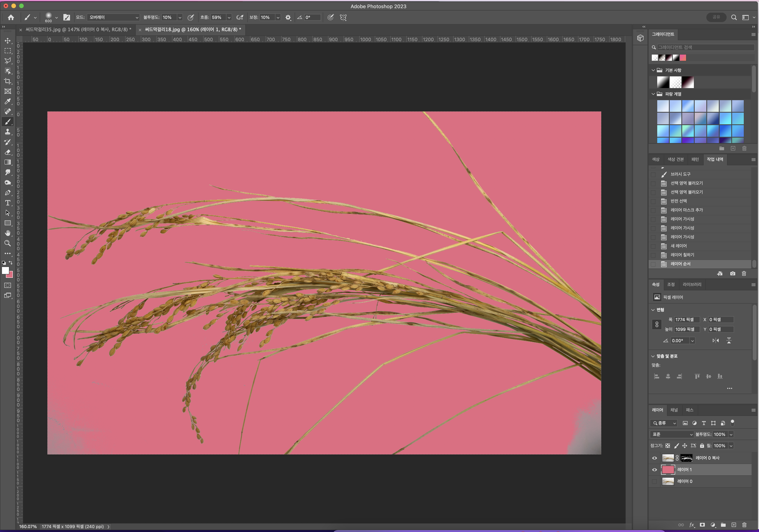Hide the 레이어 1 layer
Image resolution: width=759 pixels, height=532 pixels.
654,470
